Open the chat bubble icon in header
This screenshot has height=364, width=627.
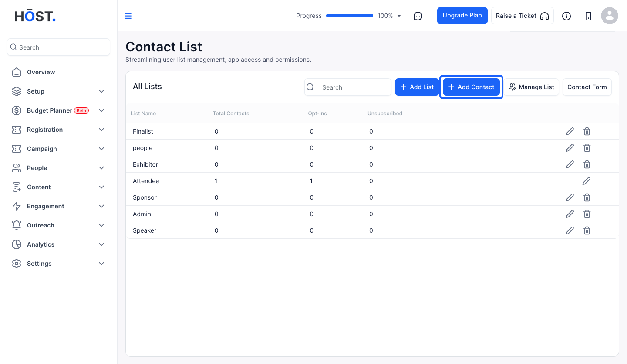point(418,16)
